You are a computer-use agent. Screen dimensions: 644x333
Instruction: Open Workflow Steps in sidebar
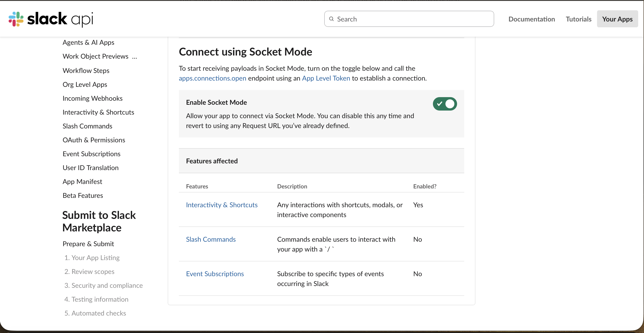86,70
